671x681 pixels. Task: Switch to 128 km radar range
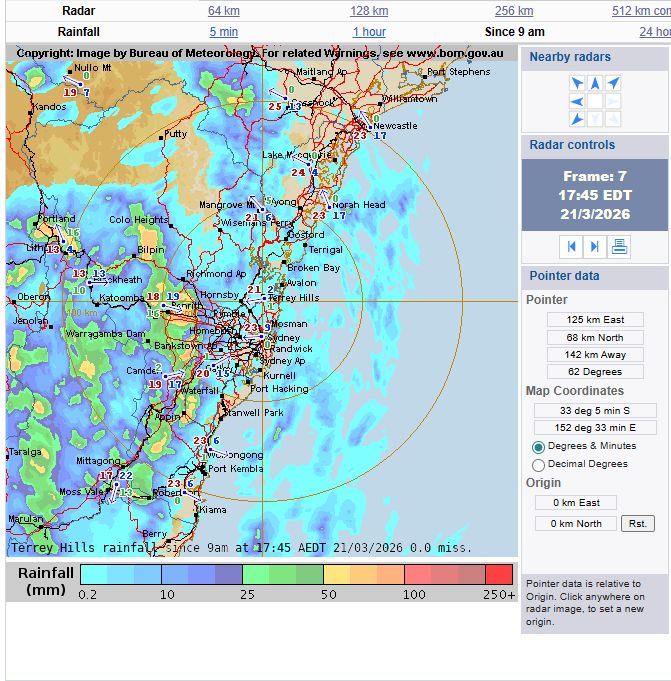368,10
